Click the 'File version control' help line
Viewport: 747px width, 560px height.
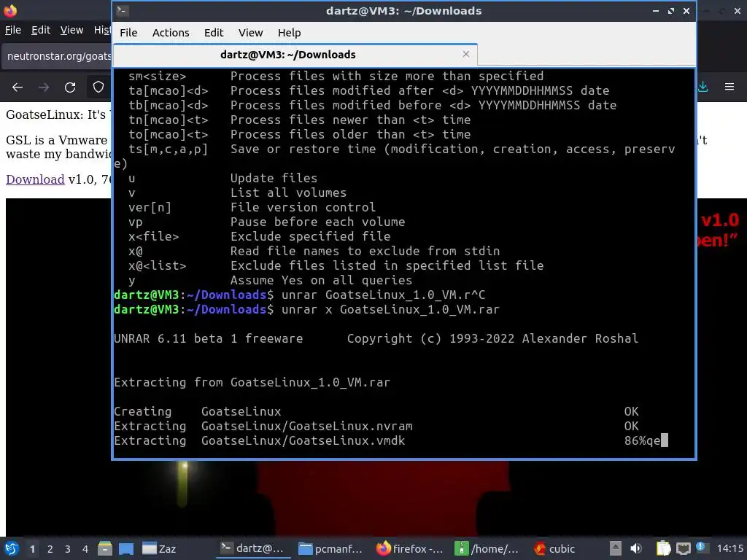point(303,208)
